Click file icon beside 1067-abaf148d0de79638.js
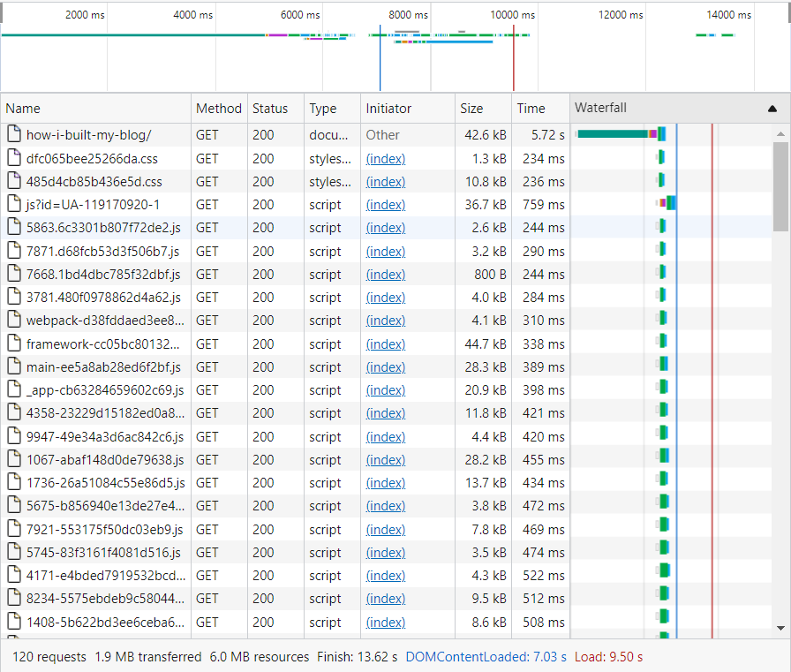791x672 pixels. click(14, 459)
